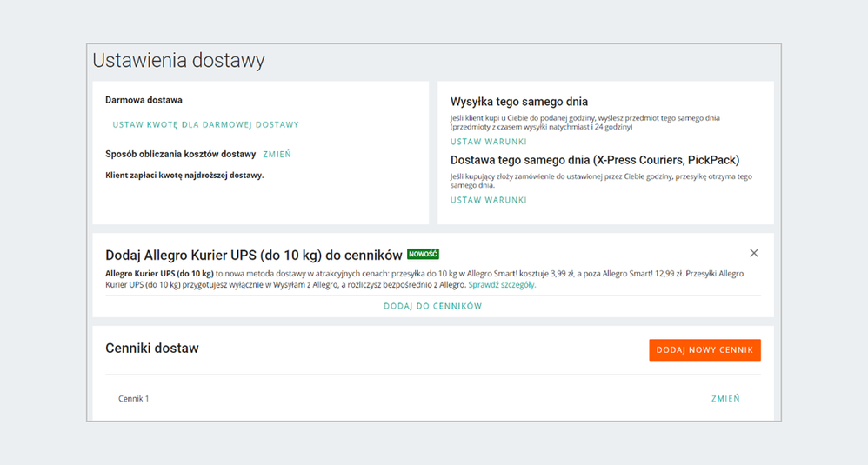The height and width of the screenshot is (465, 868).
Task: Click the Klient zapłaci kwotę najdroższej dostawy text
Action: 184,176
